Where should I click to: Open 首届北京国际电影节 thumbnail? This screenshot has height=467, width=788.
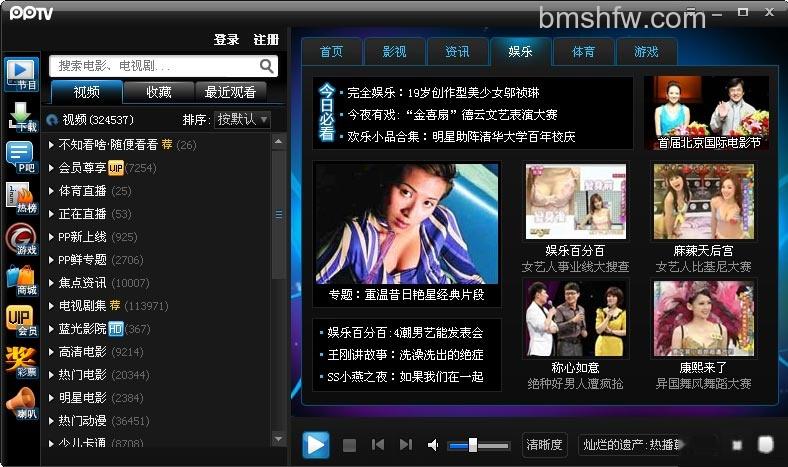coord(707,113)
